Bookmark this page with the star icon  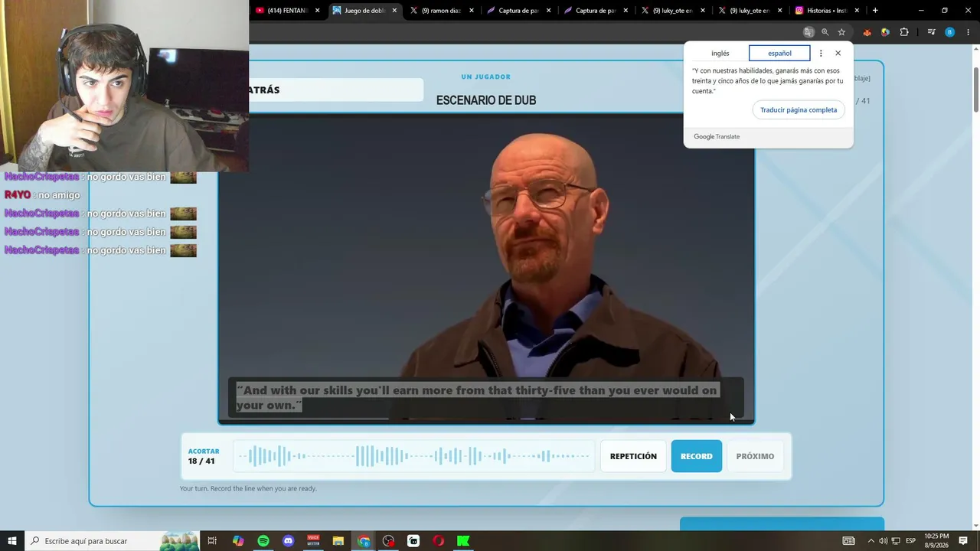tap(841, 32)
